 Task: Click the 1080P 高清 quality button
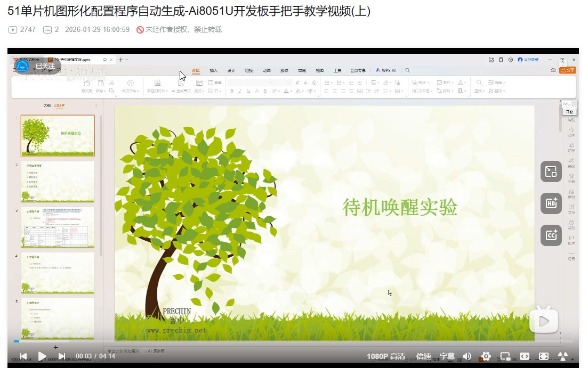(385, 356)
